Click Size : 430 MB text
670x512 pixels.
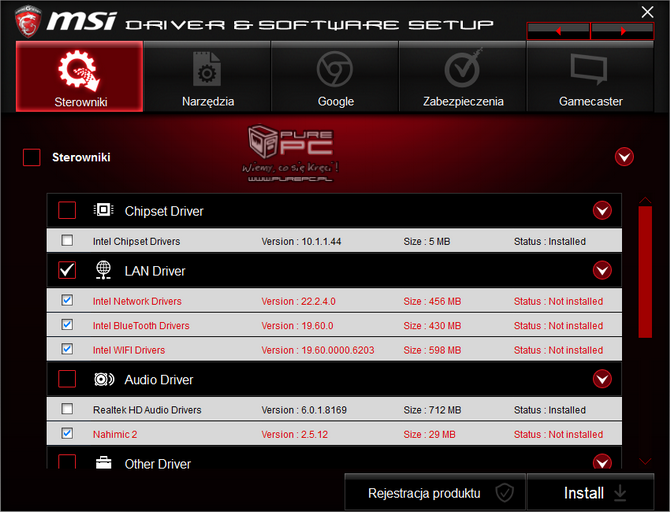coord(432,326)
